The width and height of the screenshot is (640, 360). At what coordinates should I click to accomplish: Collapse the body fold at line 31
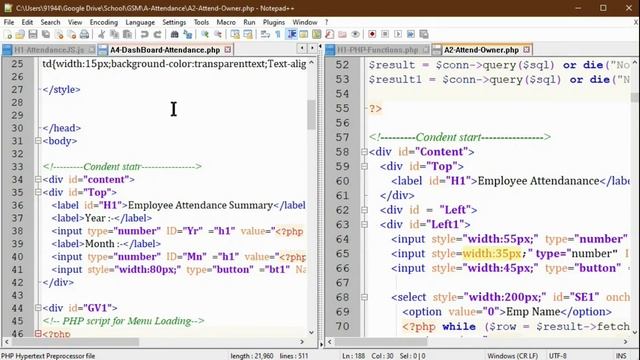(x=38, y=141)
